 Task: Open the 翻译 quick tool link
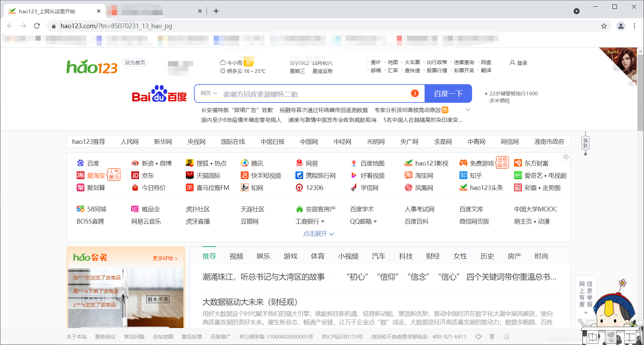486,70
